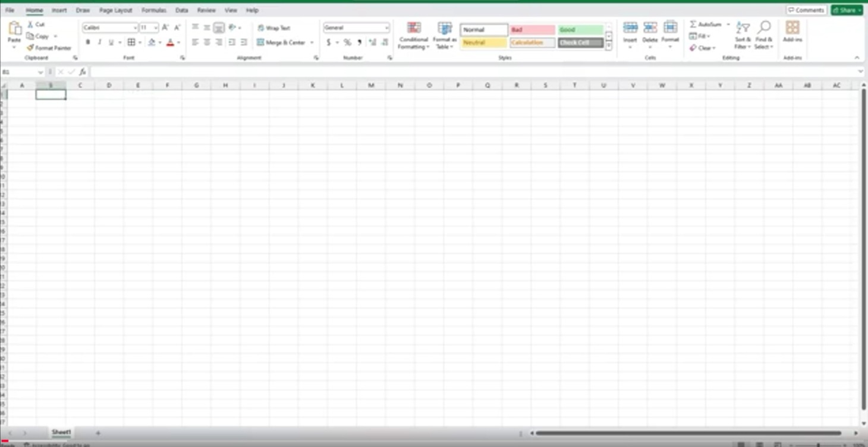Click the Format cells button
Viewport: 868px width, 447px height.
pyautogui.click(x=670, y=34)
